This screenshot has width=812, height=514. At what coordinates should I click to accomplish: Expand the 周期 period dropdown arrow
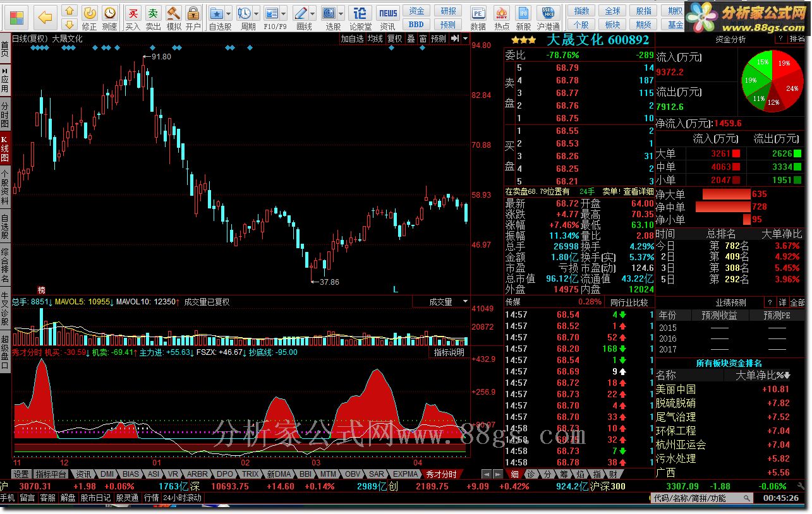pos(256,13)
